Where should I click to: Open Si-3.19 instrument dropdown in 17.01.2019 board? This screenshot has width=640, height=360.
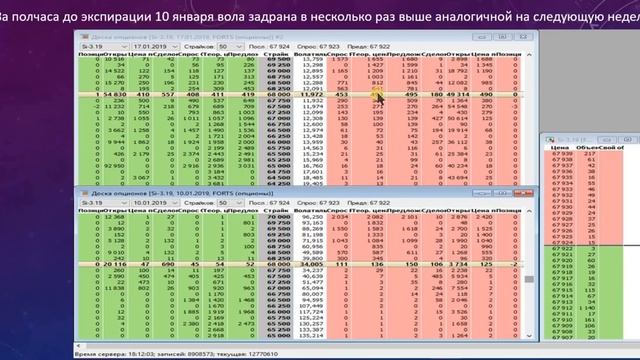(104, 47)
